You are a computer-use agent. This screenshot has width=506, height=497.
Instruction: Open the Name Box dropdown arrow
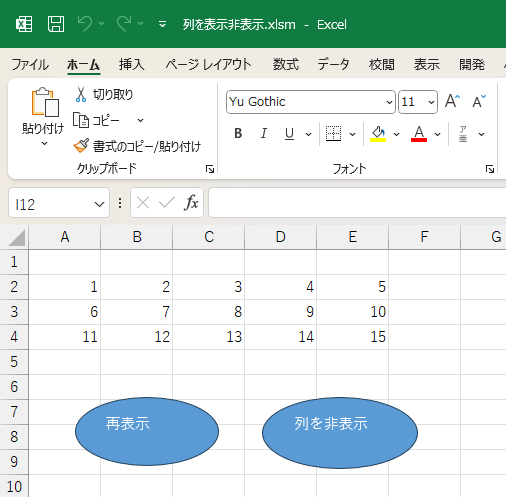(x=99, y=204)
